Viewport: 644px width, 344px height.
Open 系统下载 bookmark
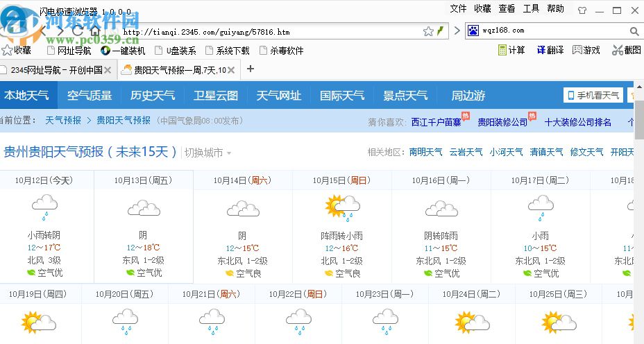(x=228, y=51)
